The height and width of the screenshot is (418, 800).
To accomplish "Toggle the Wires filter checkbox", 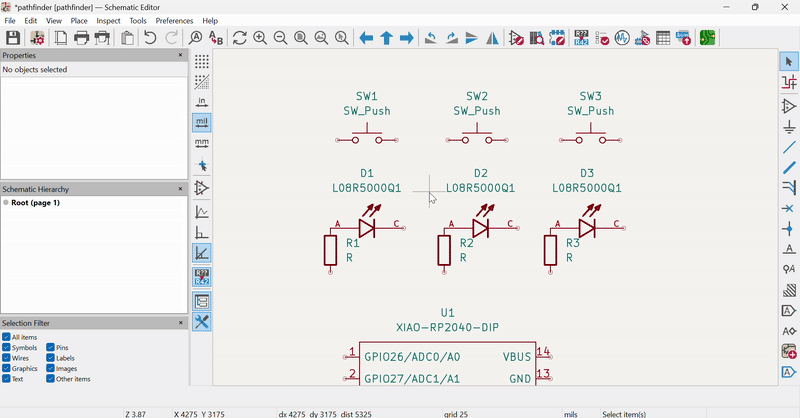I will click(x=6, y=358).
